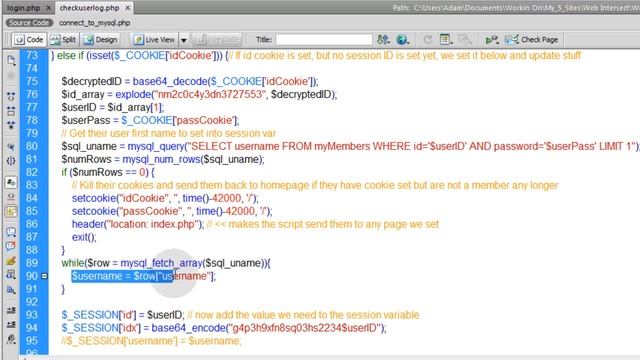Click the Select Parent Tag icon
Viewport: 640px width, 360px height.
pos(11,147)
